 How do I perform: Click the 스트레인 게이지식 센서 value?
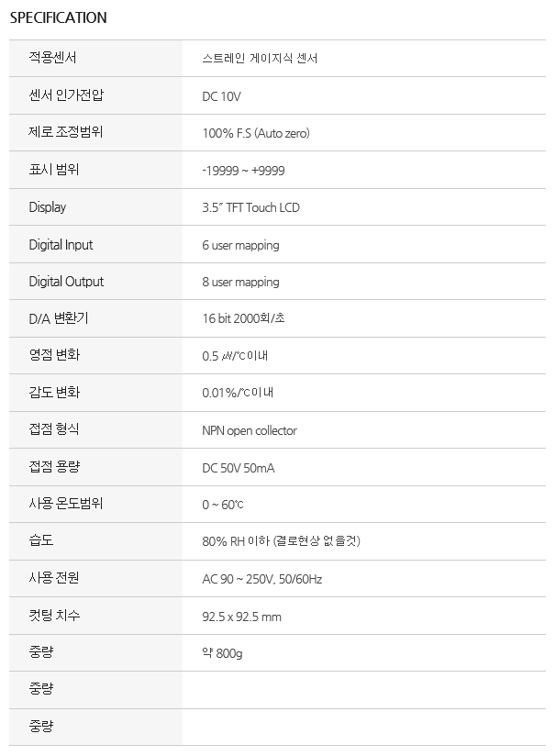[x=260, y=59]
